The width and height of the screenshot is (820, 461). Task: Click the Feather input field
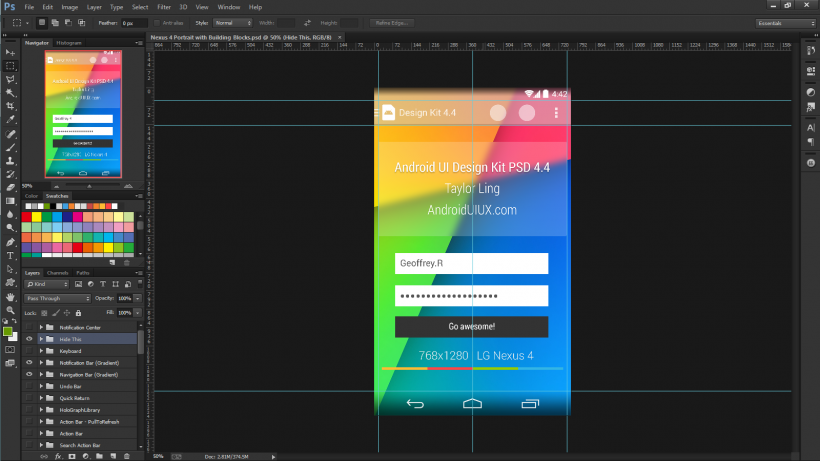coord(134,23)
